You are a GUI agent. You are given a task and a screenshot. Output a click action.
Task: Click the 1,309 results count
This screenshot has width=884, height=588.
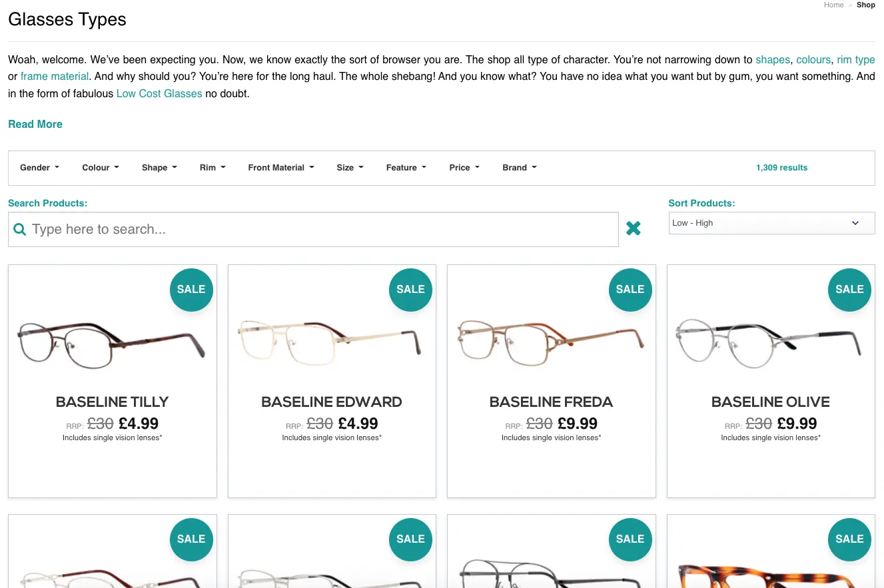(x=781, y=168)
